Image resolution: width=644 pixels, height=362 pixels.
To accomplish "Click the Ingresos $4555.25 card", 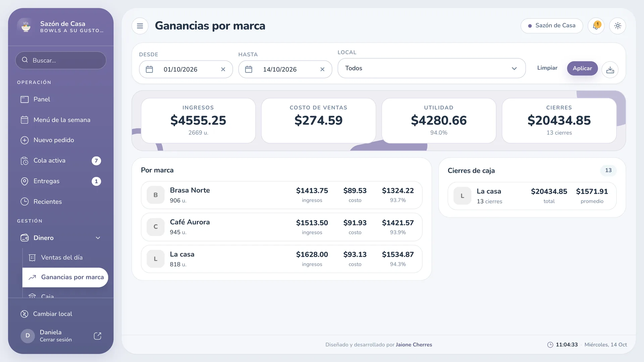I will pyautogui.click(x=198, y=121).
